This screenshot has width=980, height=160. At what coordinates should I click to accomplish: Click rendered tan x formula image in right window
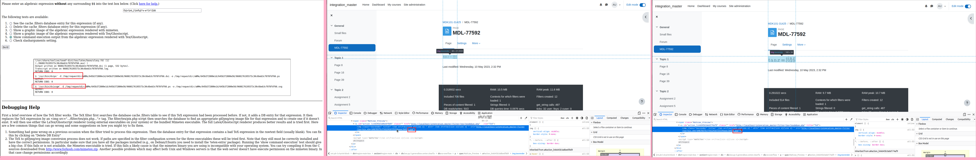tap(782, 59)
